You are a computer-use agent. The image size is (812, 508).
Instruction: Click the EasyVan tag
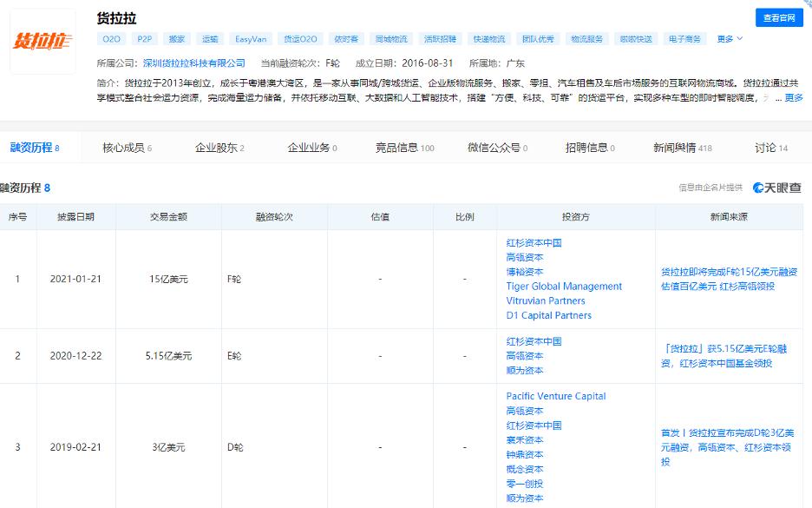[251, 39]
